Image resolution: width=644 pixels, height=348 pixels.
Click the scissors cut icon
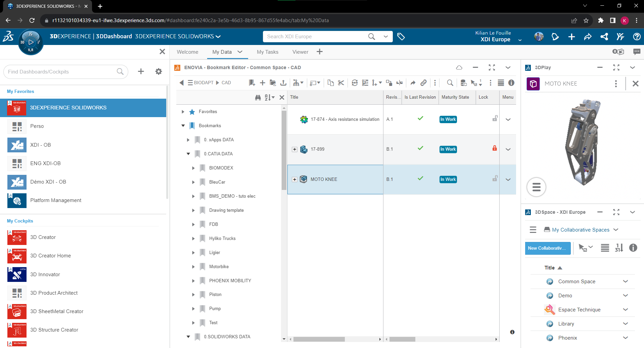(341, 83)
